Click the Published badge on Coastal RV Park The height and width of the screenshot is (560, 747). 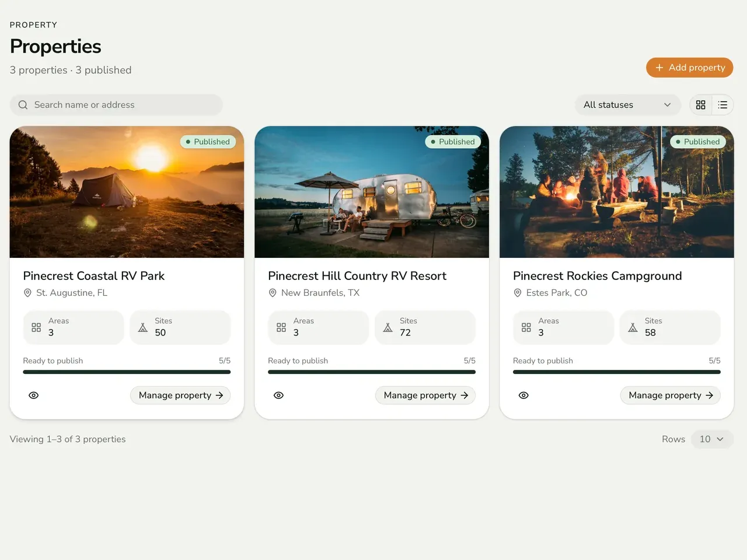[x=208, y=142]
